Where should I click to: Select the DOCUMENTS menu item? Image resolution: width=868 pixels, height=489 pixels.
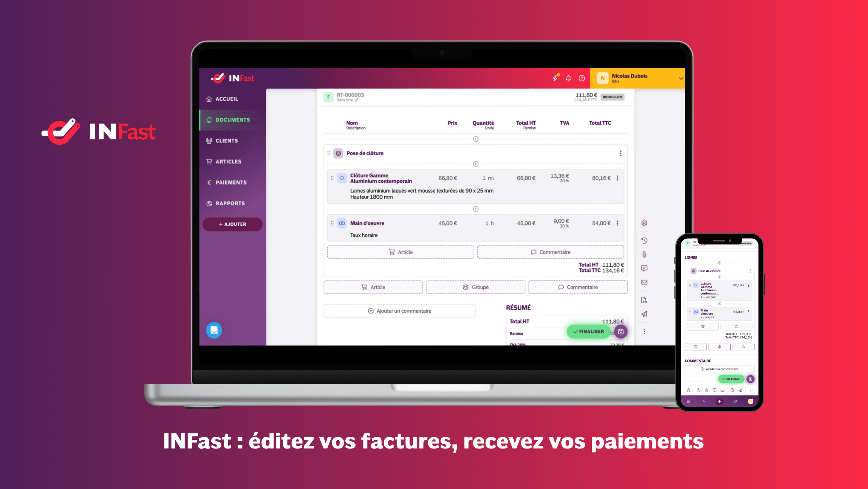coord(233,120)
